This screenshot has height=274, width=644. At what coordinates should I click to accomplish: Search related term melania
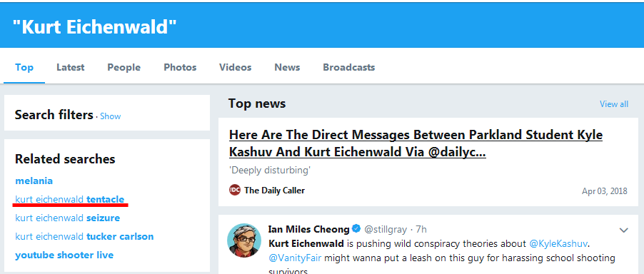pyautogui.click(x=34, y=181)
